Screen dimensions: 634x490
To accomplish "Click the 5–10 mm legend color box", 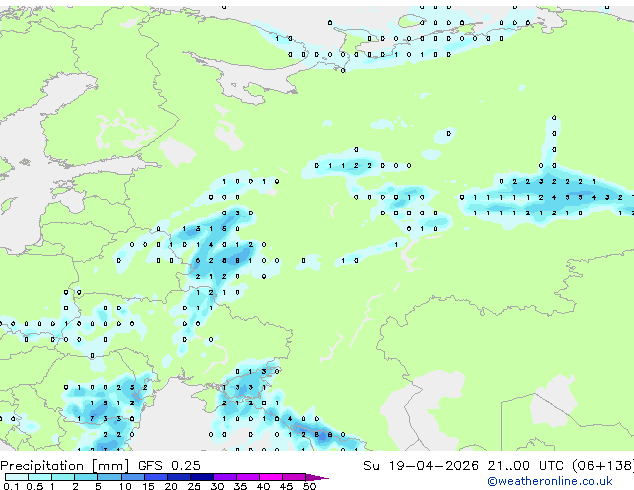I will [109, 477].
